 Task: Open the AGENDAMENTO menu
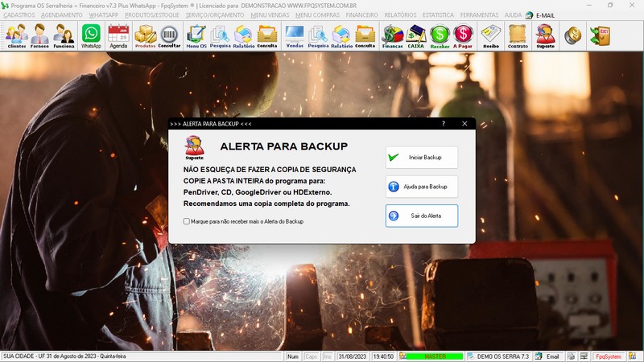62,14
